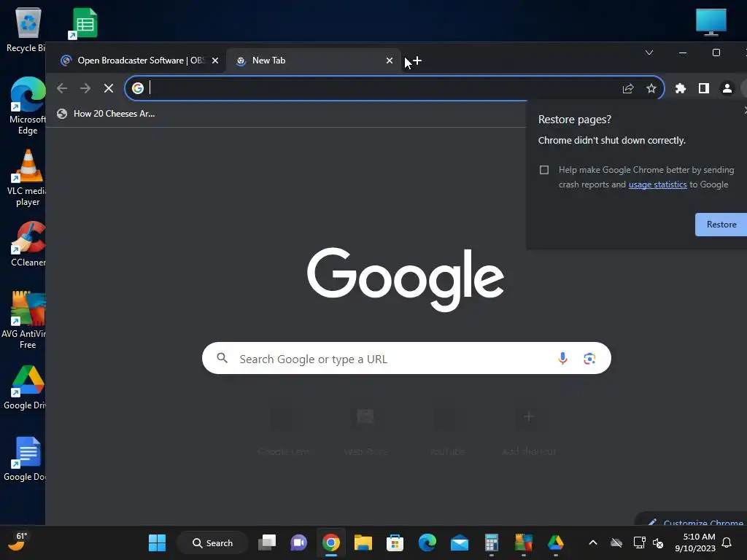The image size is (747, 560).
Task: Open AVG AntiVirus from taskbar
Action: [524, 542]
